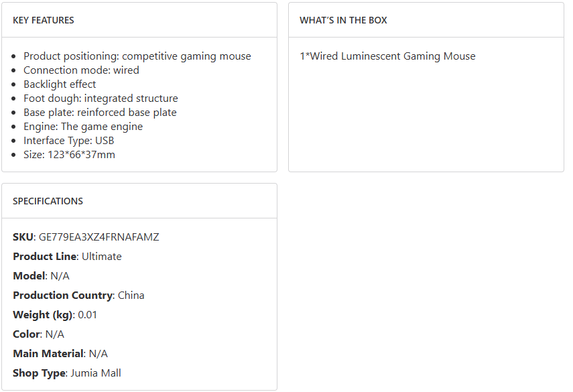The width and height of the screenshot is (573, 392).
Task: Click the 'Weight (kg): 0.01' row
Action: click(x=55, y=315)
